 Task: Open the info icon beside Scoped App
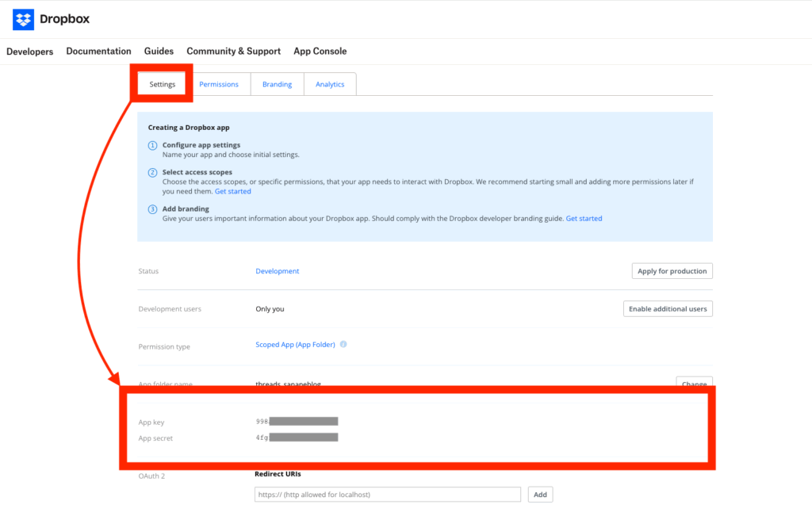(343, 344)
